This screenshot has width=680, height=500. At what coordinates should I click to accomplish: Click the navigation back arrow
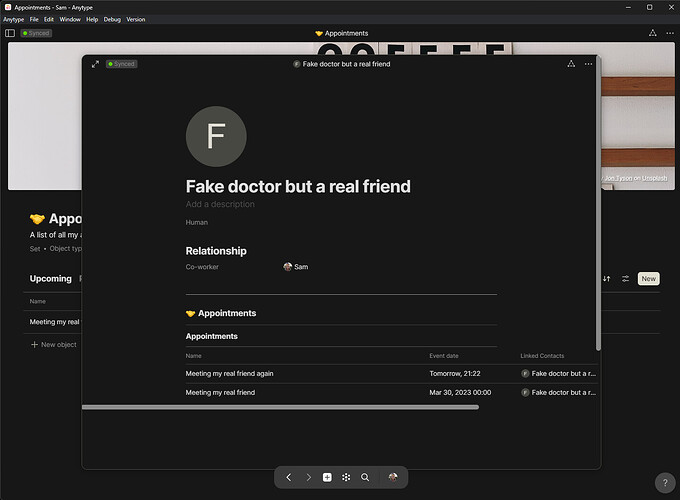(289, 477)
